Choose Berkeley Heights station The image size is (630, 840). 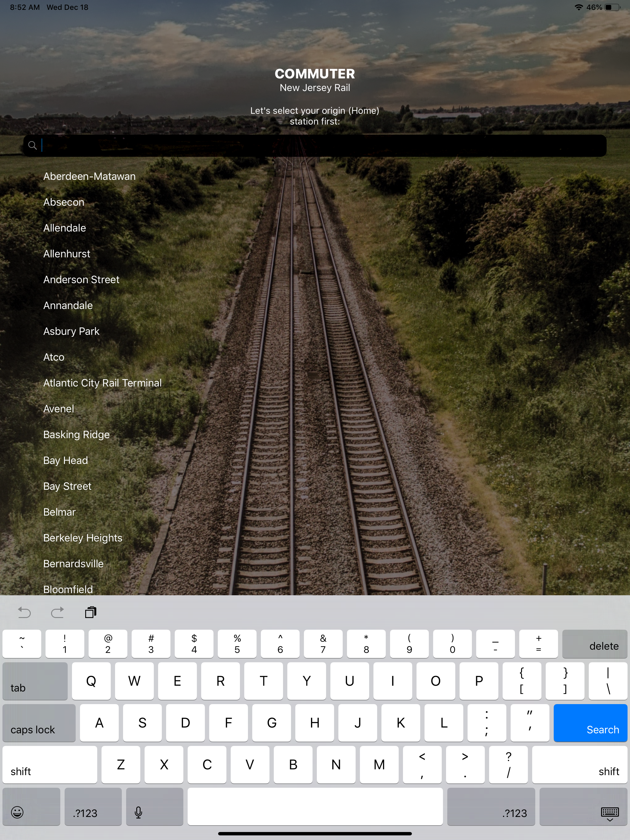[83, 538]
